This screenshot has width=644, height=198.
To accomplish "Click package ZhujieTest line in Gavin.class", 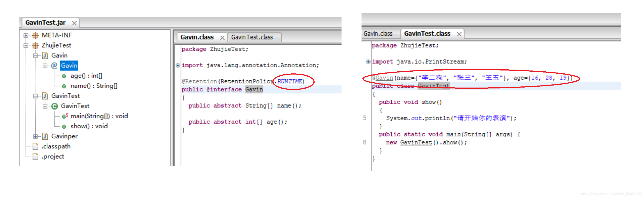I will click(x=215, y=49).
